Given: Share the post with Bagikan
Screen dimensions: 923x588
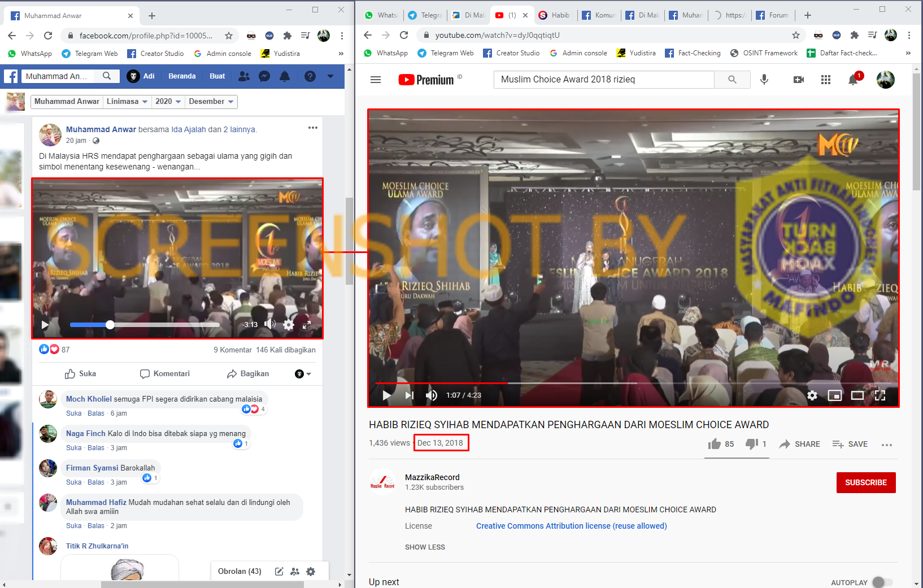Looking at the screenshot, I should pyautogui.click(x=248, y=374).
